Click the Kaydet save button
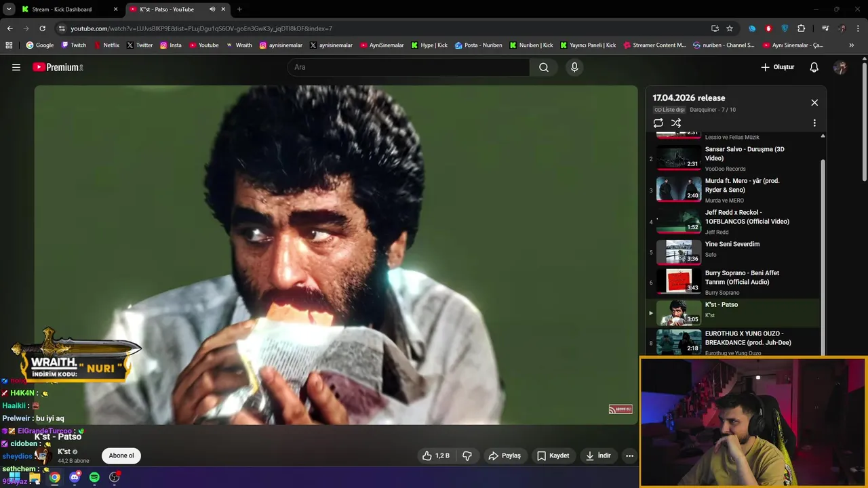 coord(553,455)
